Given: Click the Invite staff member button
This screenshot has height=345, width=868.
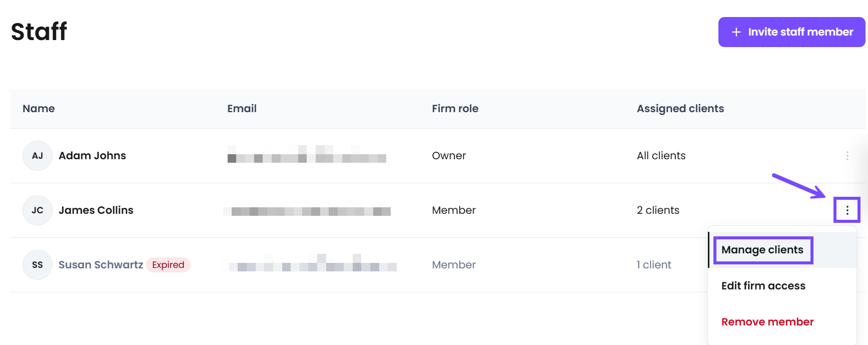Looking at the screenshot, I should coord(791,32).
